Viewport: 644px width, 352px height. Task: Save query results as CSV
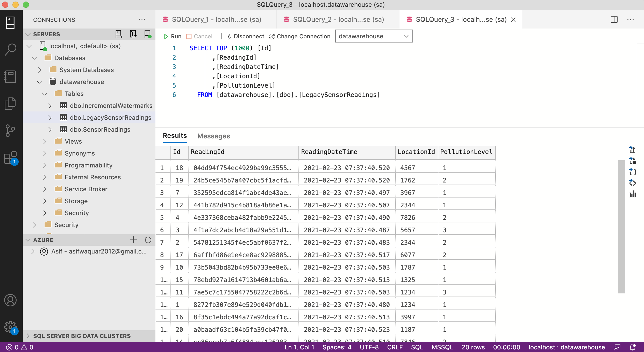point(633,150)
